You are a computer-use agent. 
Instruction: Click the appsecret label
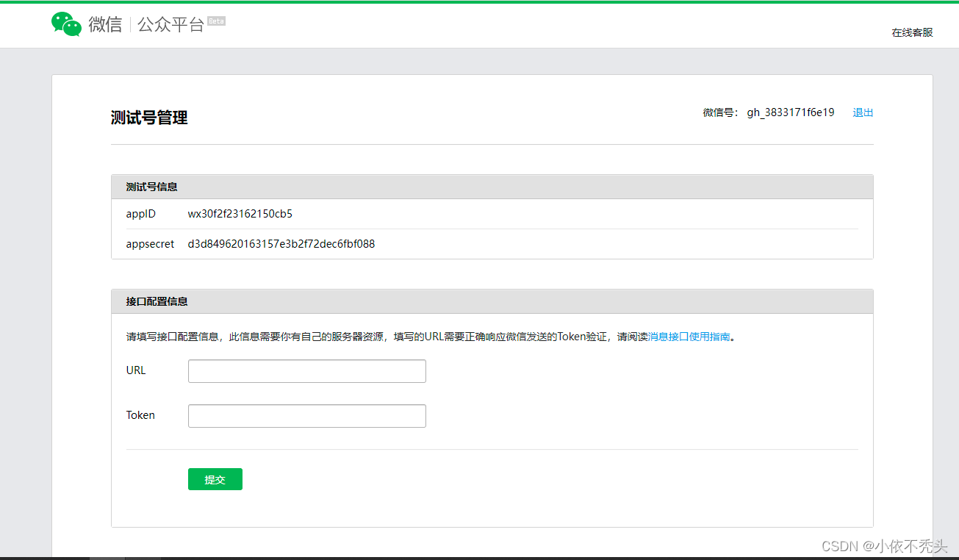(151, 244)
